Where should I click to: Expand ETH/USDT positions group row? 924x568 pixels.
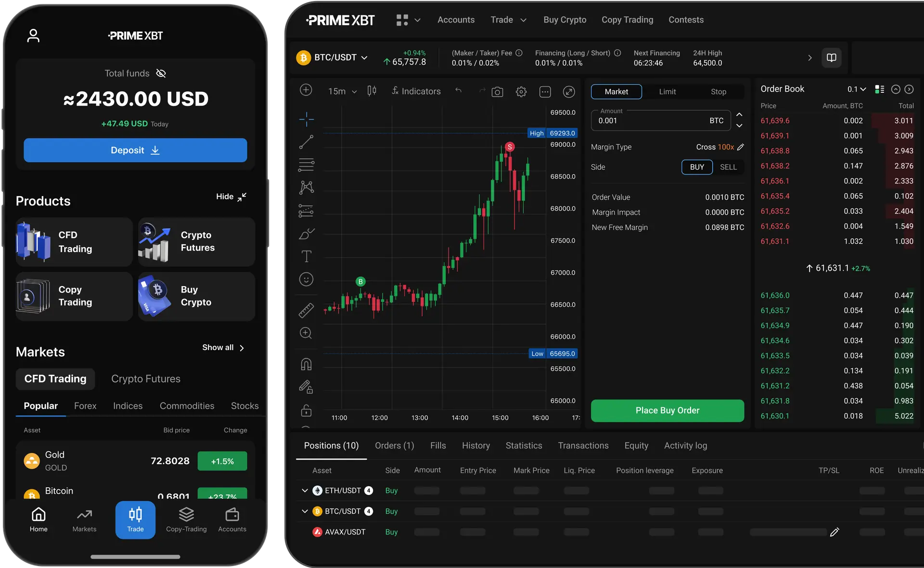304,490
